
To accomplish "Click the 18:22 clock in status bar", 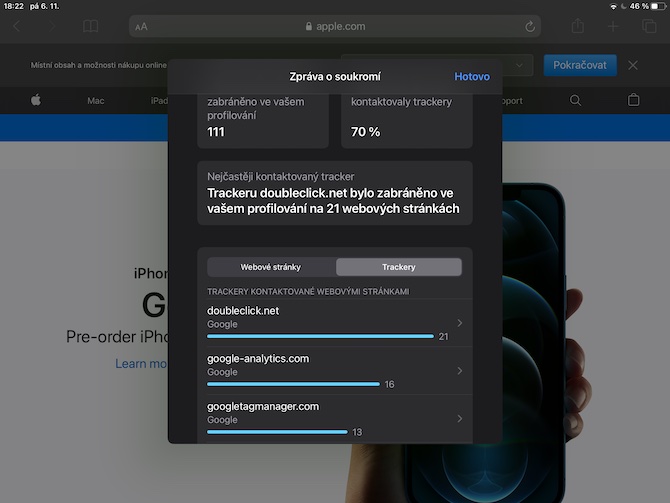I will point(14,6).
